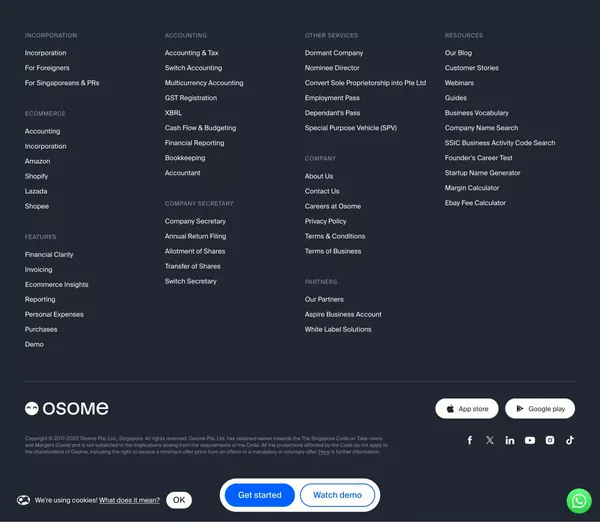
Task: Open the Reporting feature link
Action: (x=40, y=299)
